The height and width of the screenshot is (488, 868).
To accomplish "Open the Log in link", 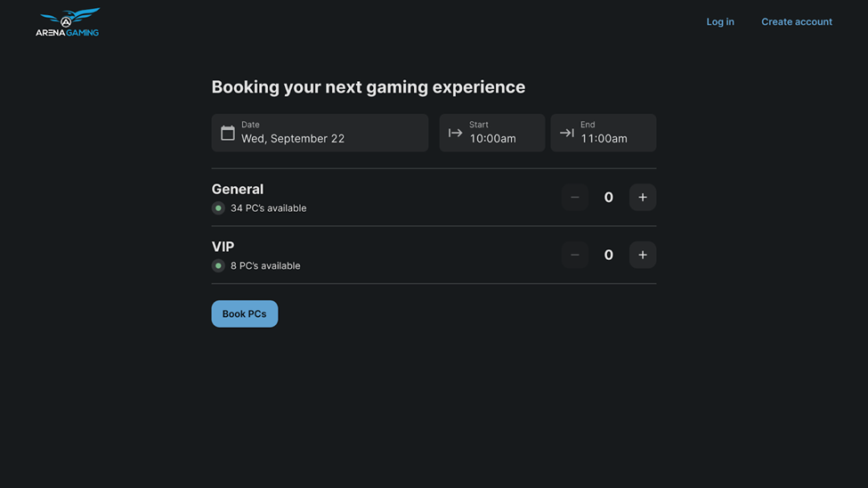I will pos(720,21).
